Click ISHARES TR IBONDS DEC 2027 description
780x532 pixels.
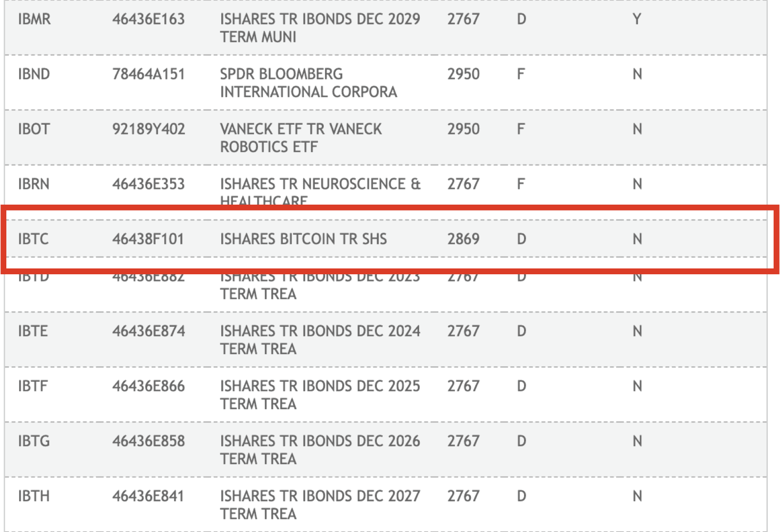coord(320,505)
